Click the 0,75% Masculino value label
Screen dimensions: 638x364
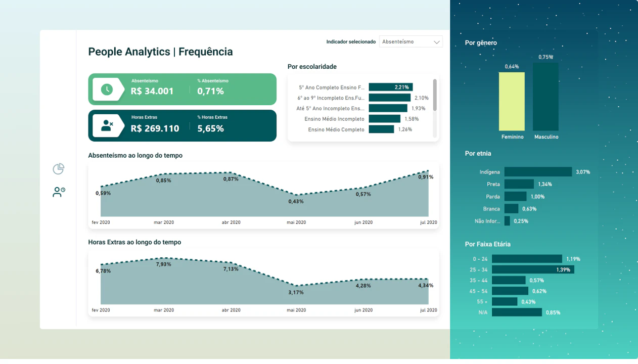tap(546, 57)
